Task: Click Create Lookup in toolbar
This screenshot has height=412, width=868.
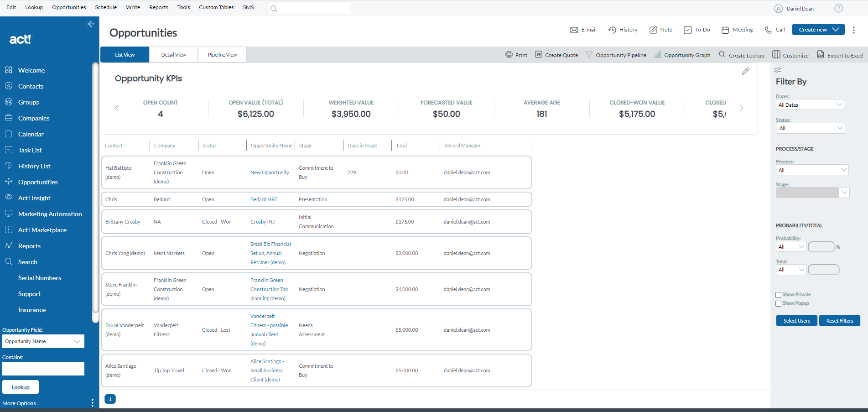Action: (742, 55)
